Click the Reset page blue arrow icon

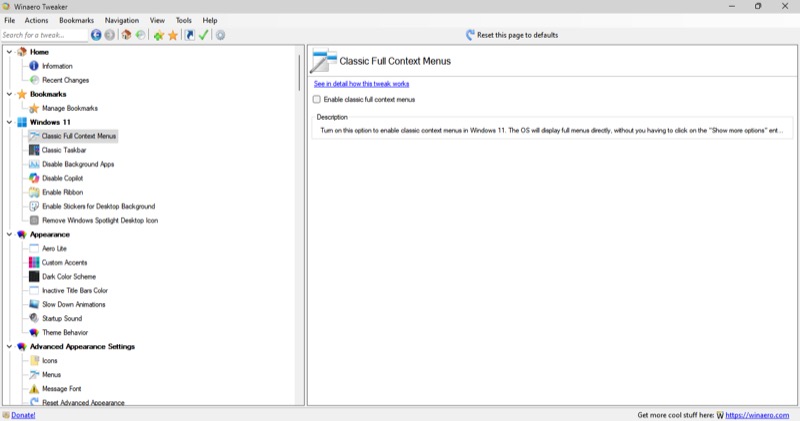(470, 35)
